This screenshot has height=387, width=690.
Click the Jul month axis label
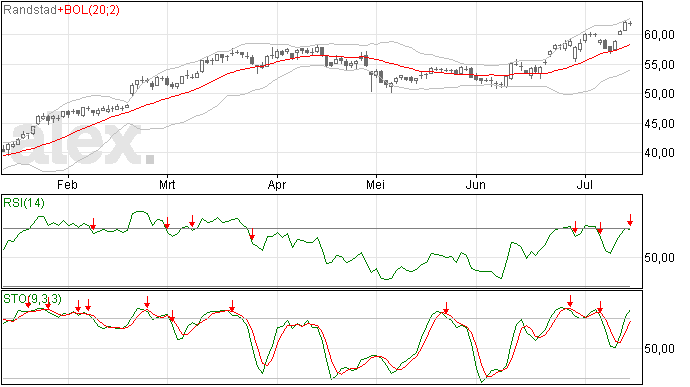coord(585,184)
